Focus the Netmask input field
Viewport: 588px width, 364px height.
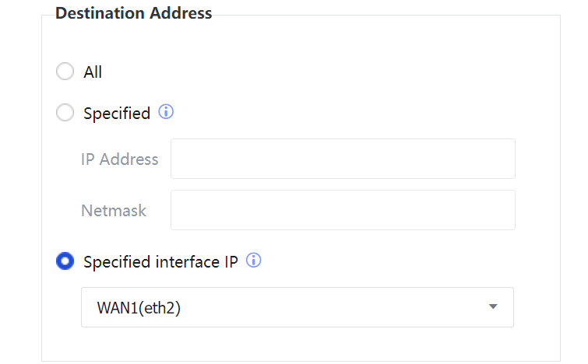coord(343,210)
